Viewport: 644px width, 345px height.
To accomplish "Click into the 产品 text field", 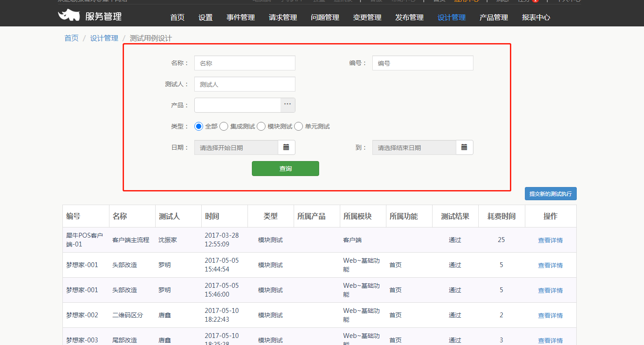I will (237, 105).
